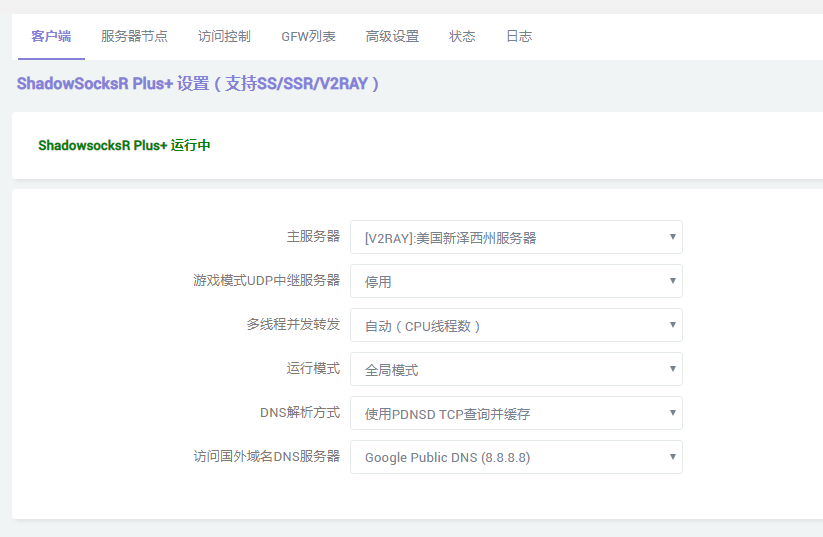The width and height of the screenshot is (823, 537).
Task: Open the 高级设置 tab
Action: coord(392,36)
